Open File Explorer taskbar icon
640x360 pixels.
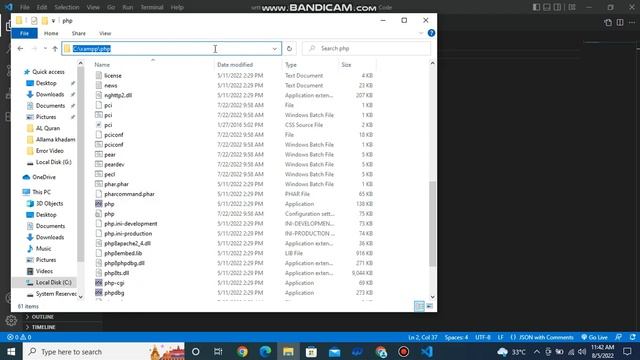[288, 351]
